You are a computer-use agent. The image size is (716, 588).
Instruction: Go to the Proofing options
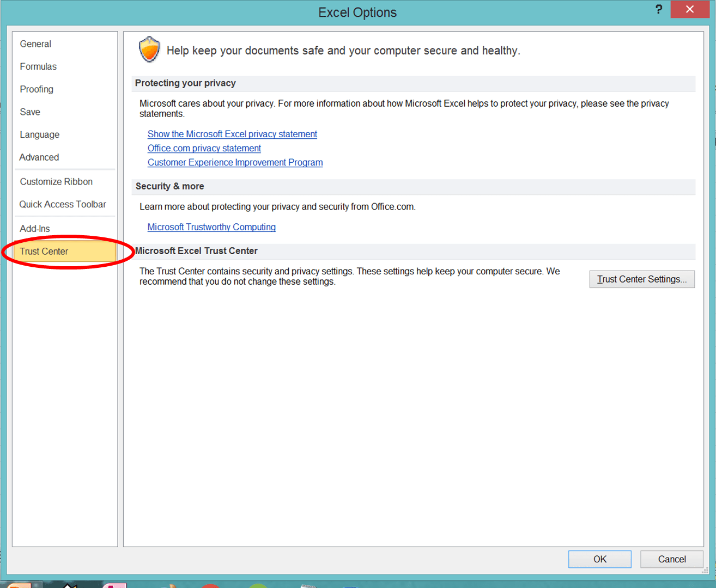pos(64,89)
